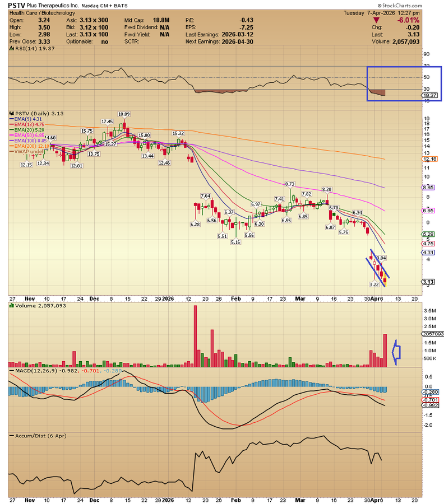
Task: Click the Optionable value no
Action: click(105, 42)
